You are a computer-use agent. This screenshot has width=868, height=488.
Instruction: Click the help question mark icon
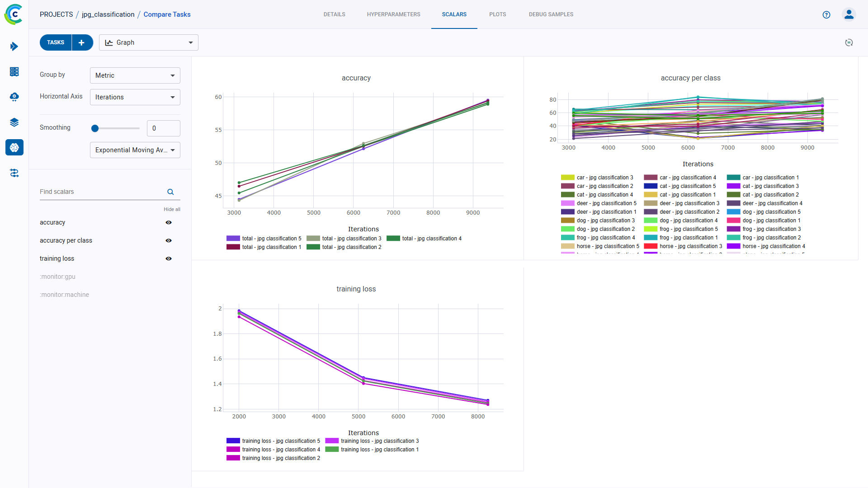point(826,14)
